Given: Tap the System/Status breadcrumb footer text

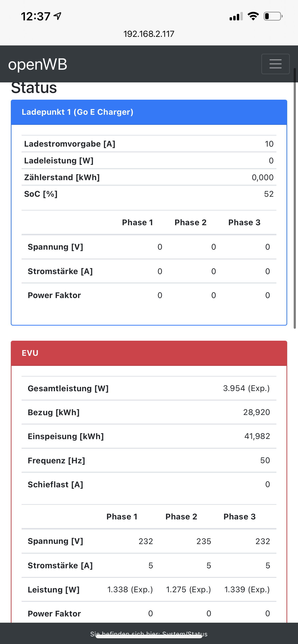Looking at the screenshot, I should [x=149, y=634].
